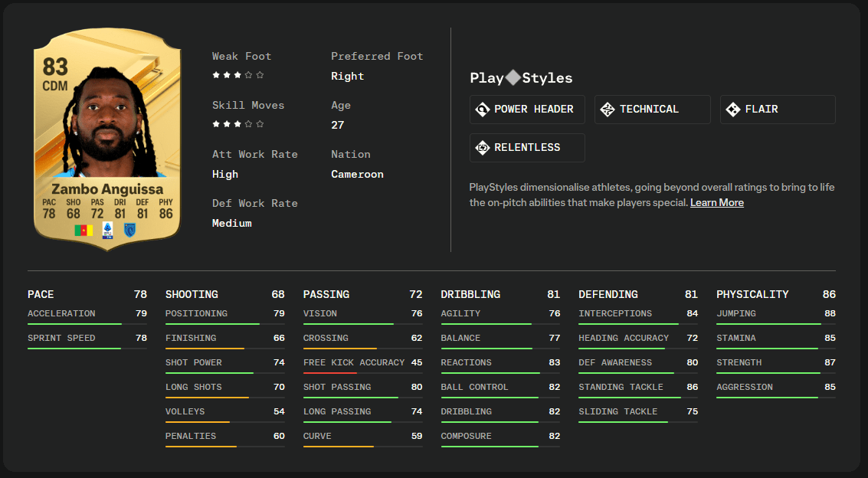The image size is (868, 478).
Task: Click the Volleys orange stat bar
Action: 224,422
